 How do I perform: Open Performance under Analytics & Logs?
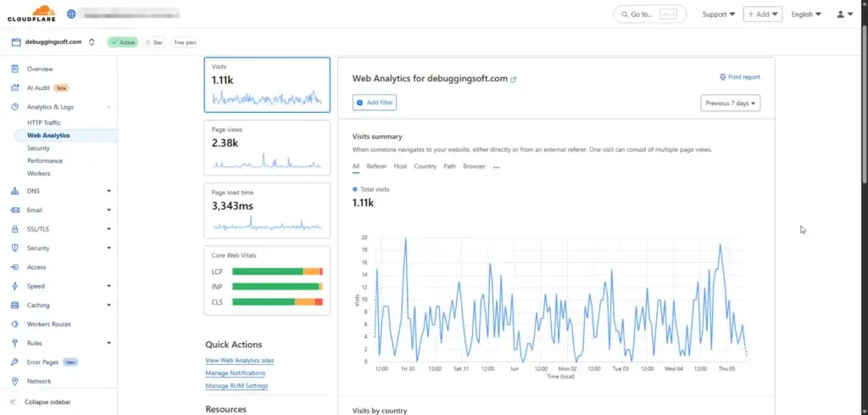pyautogui.click(x=45, y=160)
